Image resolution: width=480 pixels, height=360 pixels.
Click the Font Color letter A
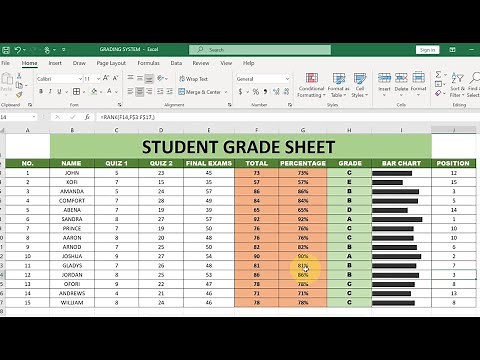109,91
